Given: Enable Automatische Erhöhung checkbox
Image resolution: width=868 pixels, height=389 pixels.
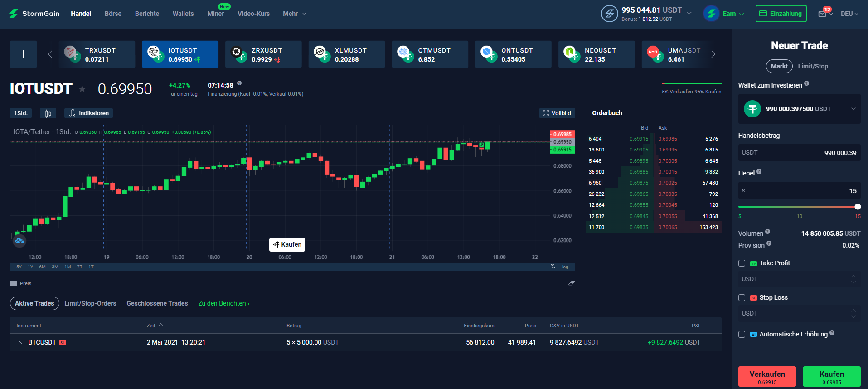Looking at the screenshot, I should point(742,334).
